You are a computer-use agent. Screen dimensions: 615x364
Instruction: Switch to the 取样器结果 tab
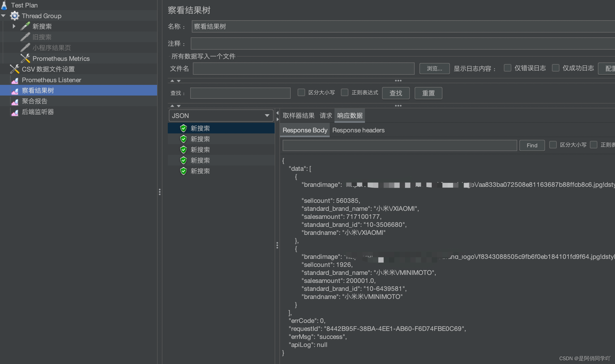[x=298, y=116]
